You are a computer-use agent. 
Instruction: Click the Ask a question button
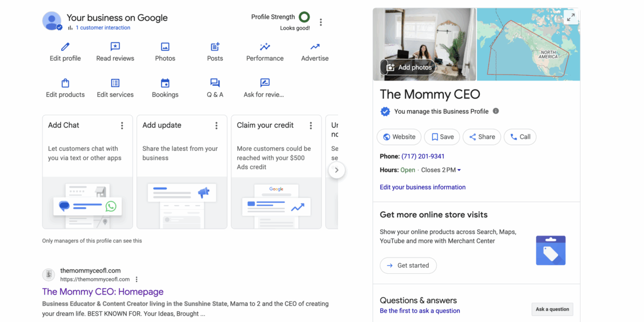(552, 309)
